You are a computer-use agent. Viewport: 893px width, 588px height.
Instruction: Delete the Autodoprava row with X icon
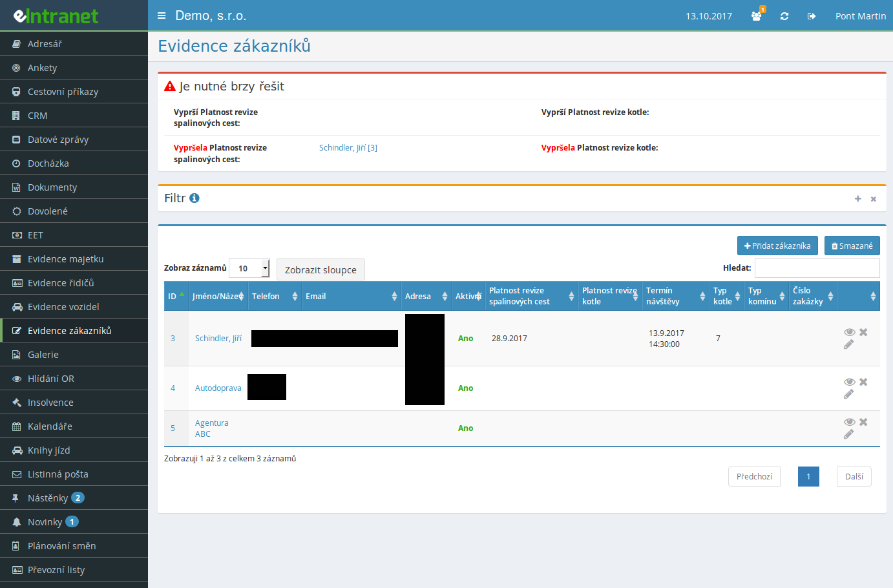863,382
